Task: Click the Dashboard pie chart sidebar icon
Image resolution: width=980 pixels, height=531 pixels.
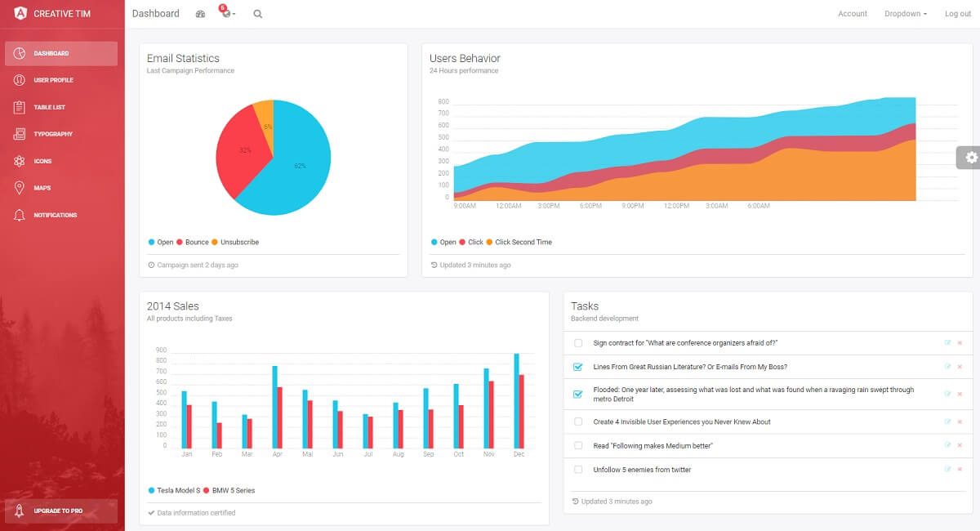Action: pos(20,53)
